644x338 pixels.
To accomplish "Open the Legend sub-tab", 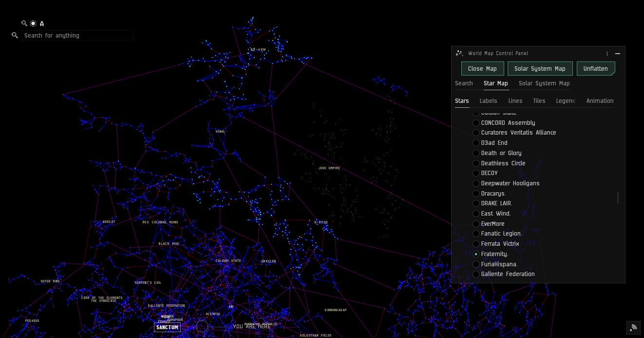I will coord(566,101).
